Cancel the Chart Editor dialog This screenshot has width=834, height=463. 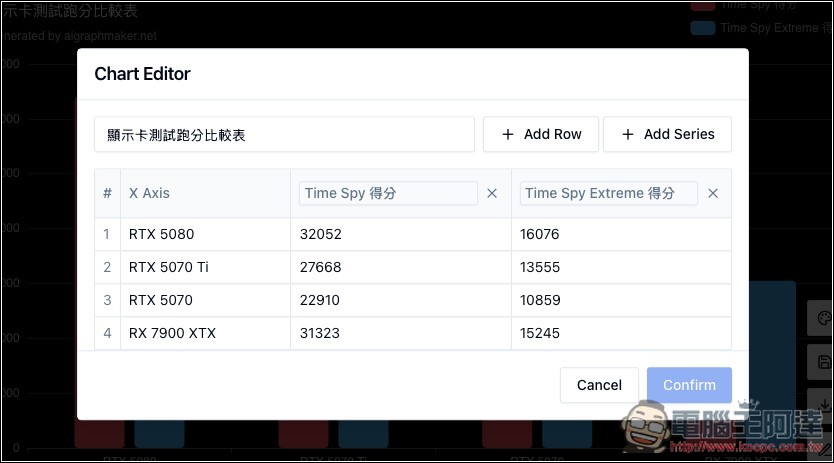tap(599, 385)
